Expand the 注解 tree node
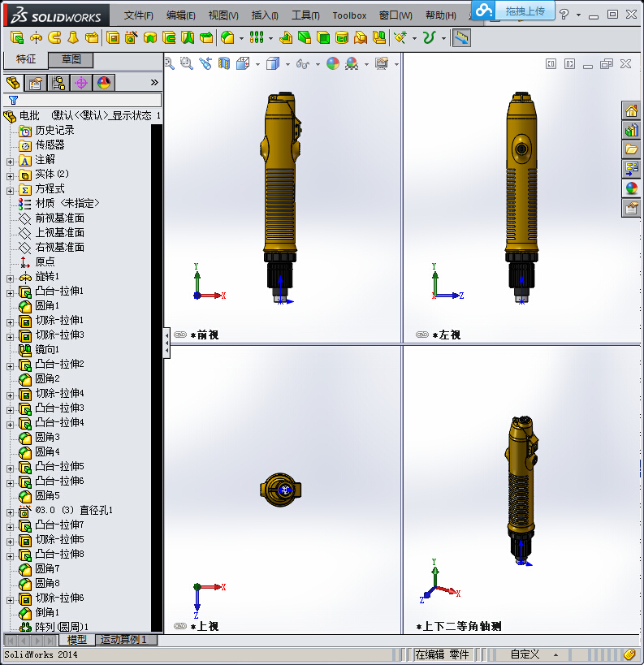Viewport: 644px width, 665px height. (11, 162)
